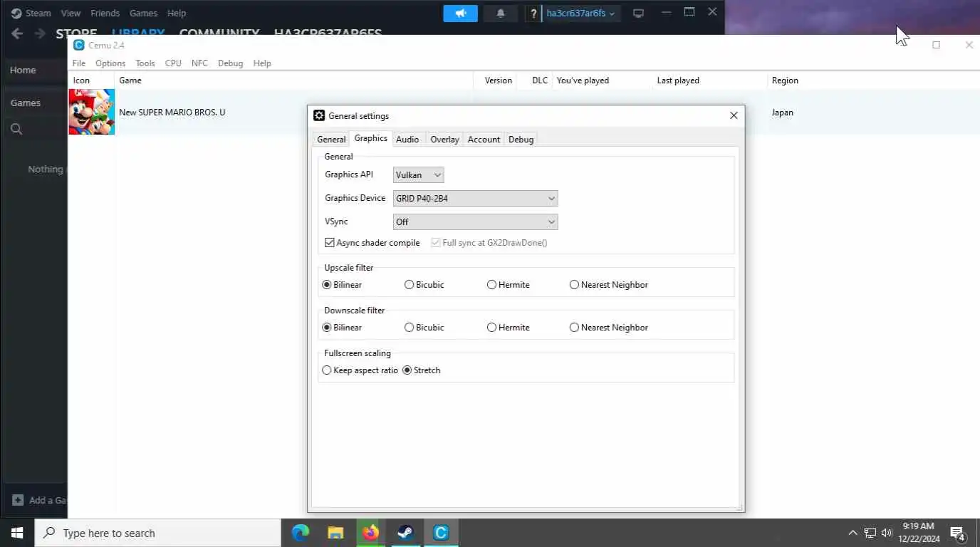Click the volume speaker tray icon
The image size is (980, 547).
coord(887,533)
